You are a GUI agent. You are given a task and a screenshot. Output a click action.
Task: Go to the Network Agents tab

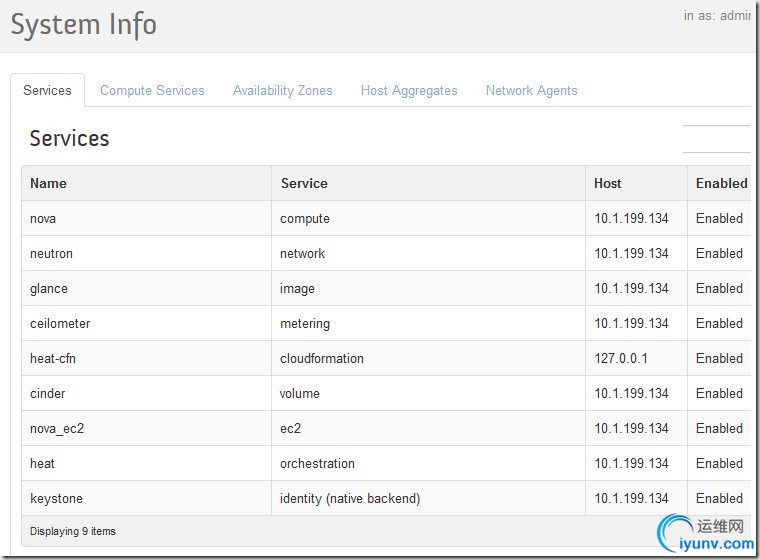coord(531,90)
